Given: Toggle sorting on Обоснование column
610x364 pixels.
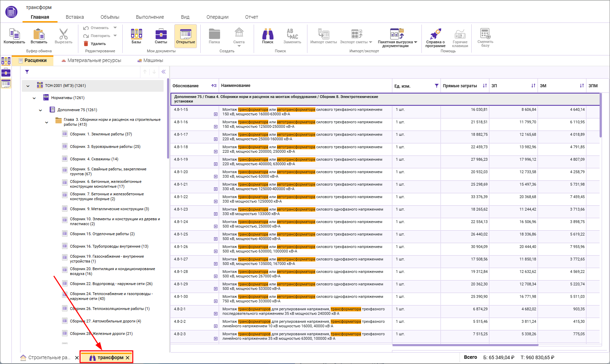Looking at the screenshot, I should (x=214, y=86).
